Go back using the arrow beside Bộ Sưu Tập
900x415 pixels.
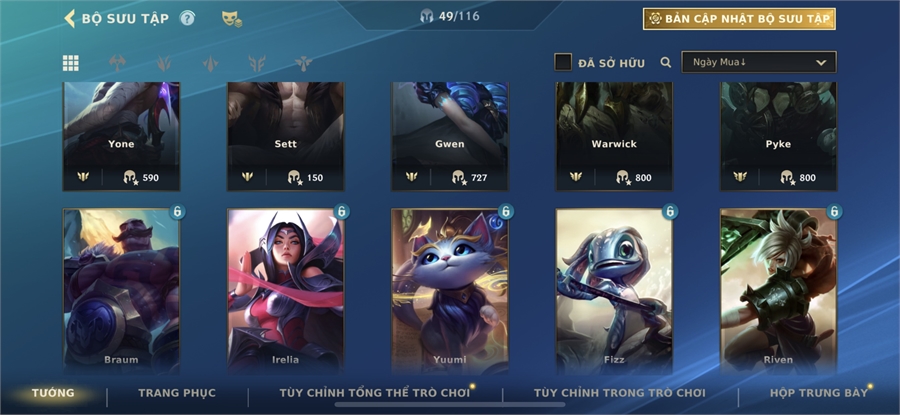69,18
